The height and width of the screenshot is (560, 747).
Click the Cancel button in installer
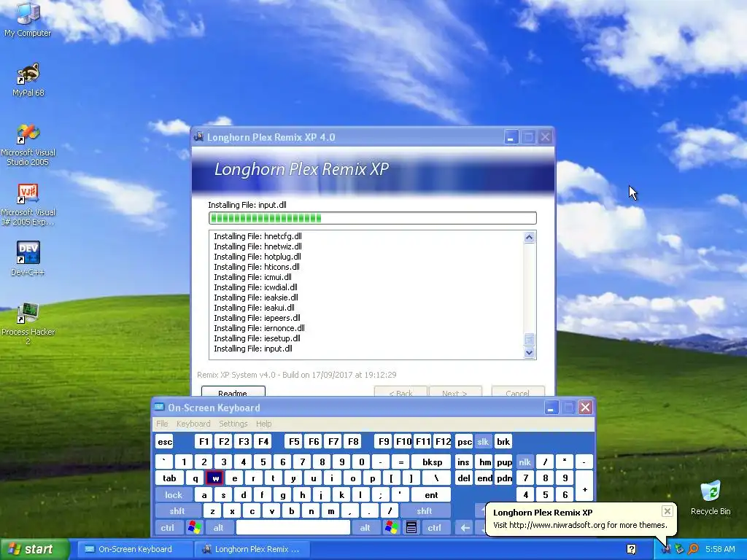coord(518,392)
